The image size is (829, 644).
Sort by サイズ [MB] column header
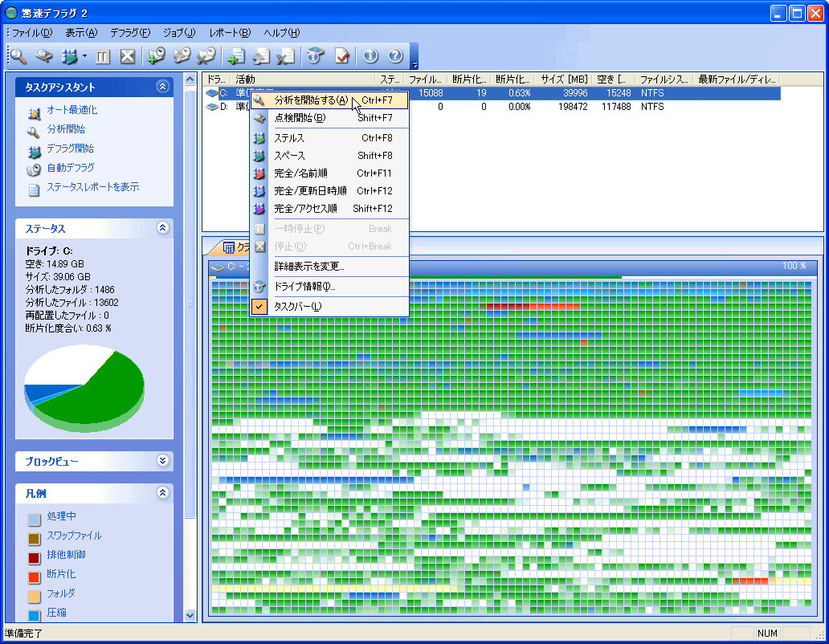[564, 79]
